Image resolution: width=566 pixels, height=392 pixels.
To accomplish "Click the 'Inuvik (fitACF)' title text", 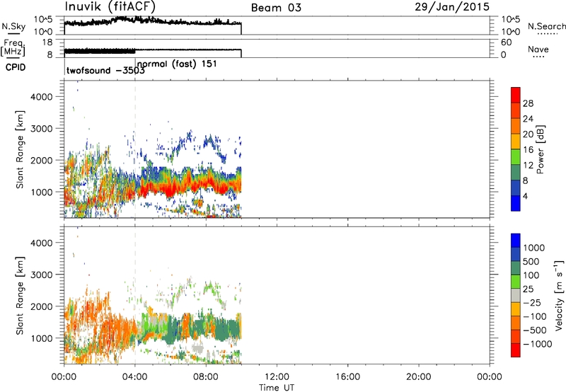I will pyautogui.click(x=110, y=6).
